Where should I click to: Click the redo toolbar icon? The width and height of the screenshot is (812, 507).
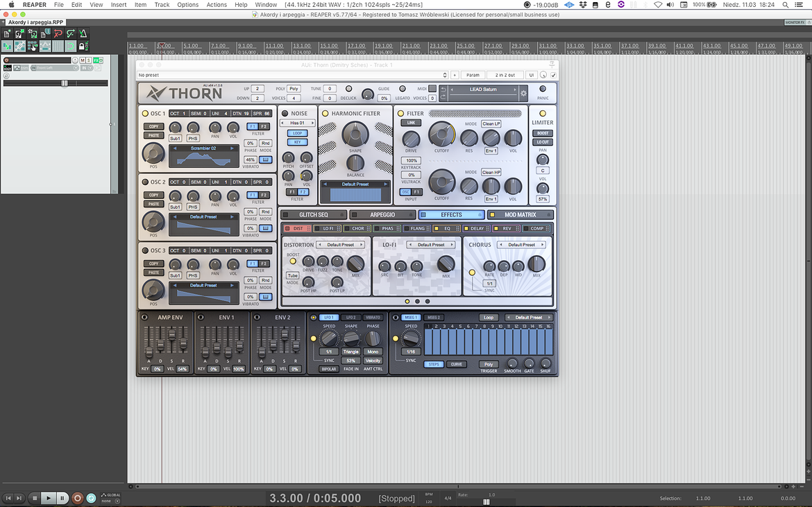click(70, 33)
